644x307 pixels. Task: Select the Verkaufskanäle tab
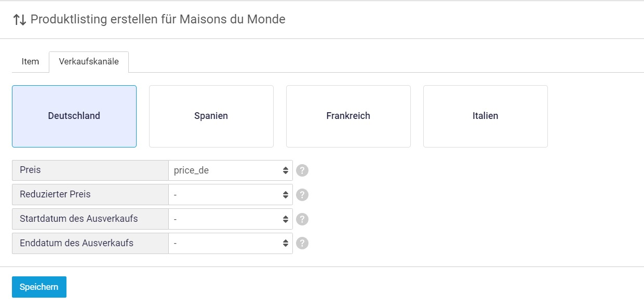coord(89,62)
